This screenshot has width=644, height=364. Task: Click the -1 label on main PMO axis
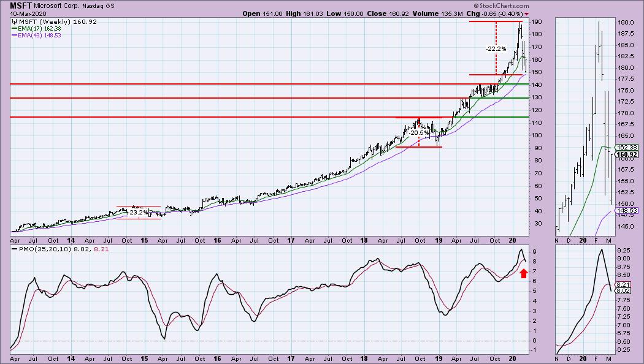534,351
